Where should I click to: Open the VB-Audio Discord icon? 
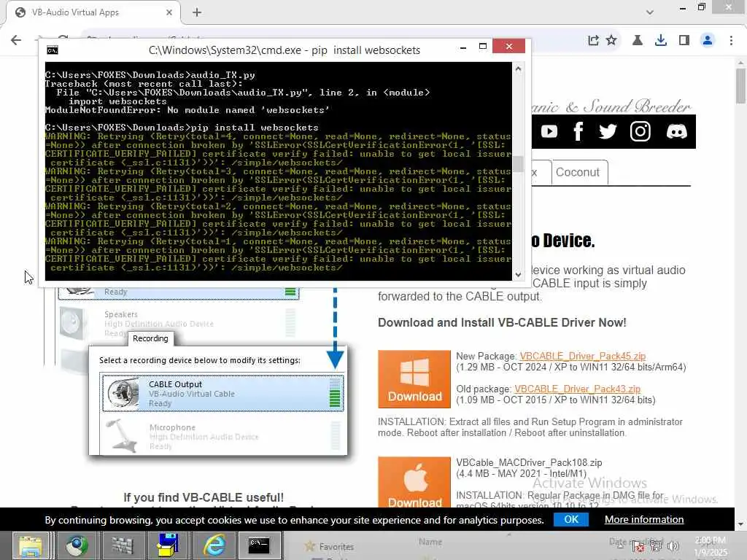pos(676,131)
